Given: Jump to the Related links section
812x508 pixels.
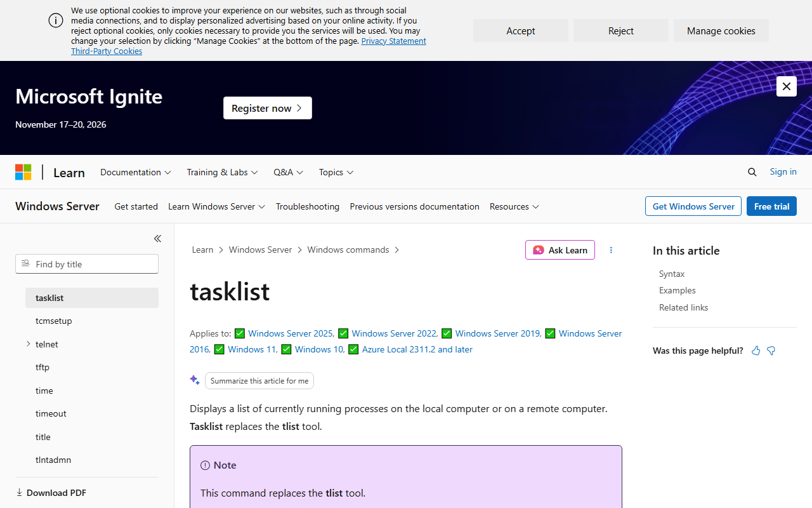Looking at the screenshot, I should point(684,307).
